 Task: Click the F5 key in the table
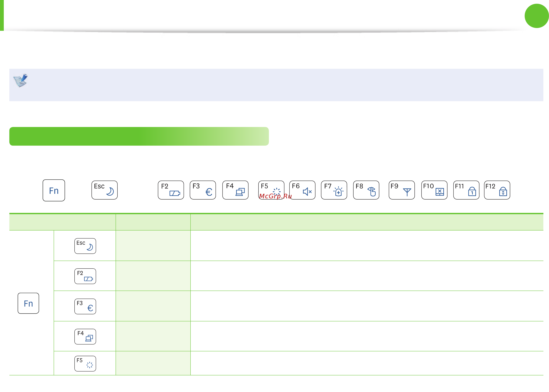pos(85,363)
